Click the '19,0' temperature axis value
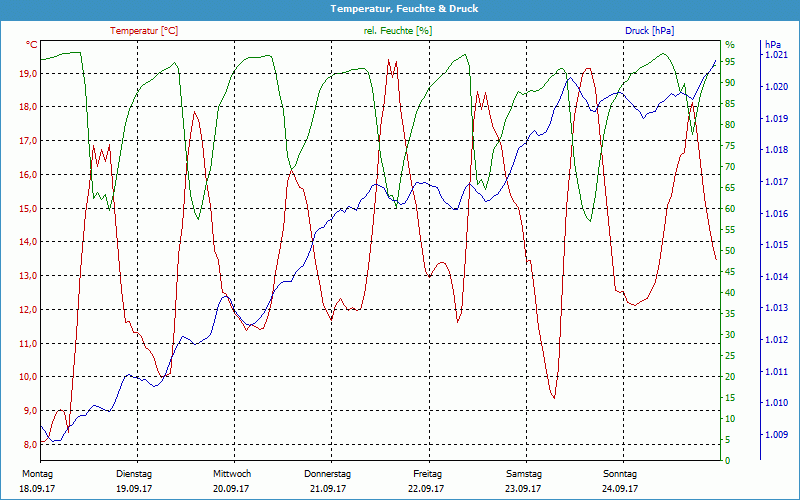This screenshot has width=800, height=500. tap(28, 73)
